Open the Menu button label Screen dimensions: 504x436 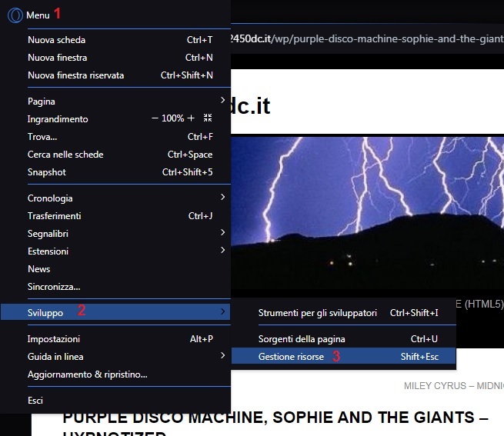[38, 15]
